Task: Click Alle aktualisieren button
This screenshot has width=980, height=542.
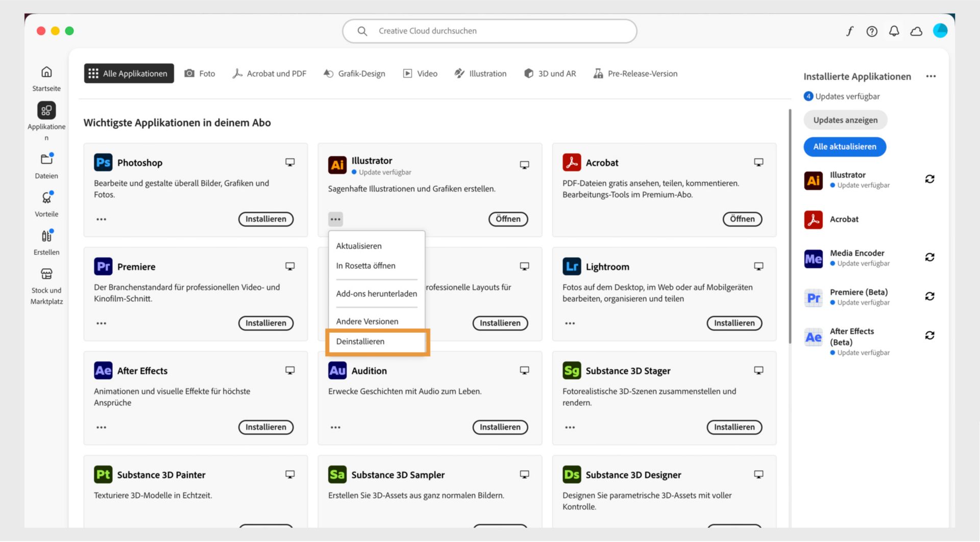Action: [845, 147]
